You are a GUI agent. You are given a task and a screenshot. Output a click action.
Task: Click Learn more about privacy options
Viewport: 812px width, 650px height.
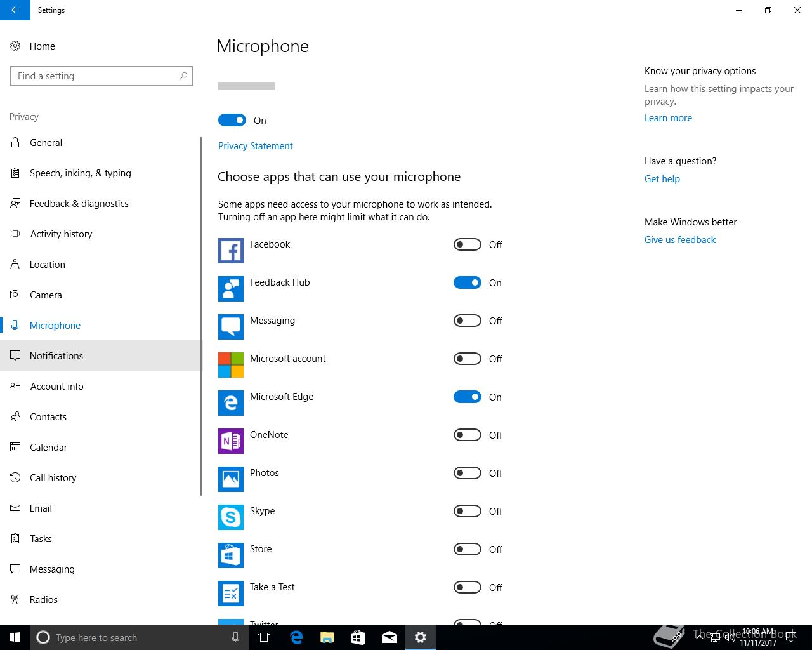pyautogui.click(x=668, y=118)
